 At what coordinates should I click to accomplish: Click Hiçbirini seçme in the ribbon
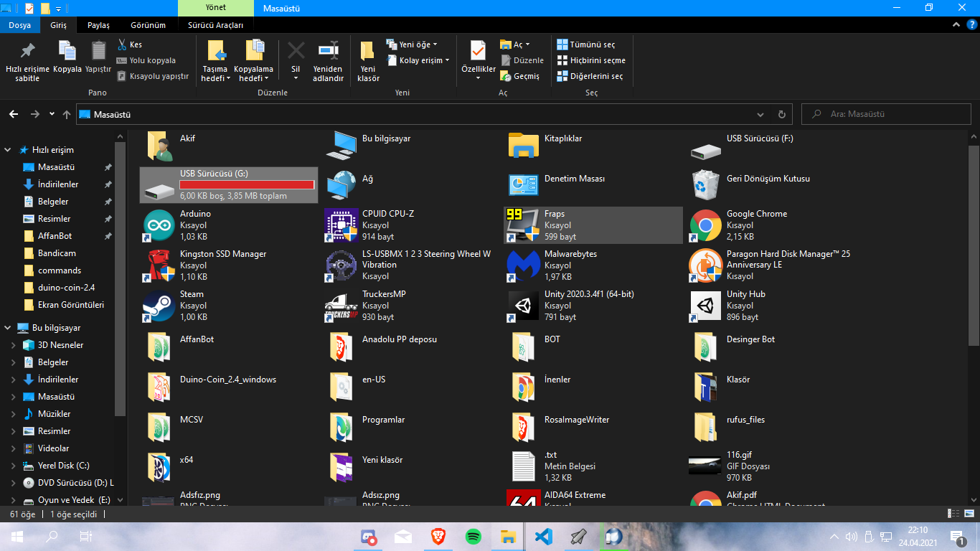(x=591, y=60)
